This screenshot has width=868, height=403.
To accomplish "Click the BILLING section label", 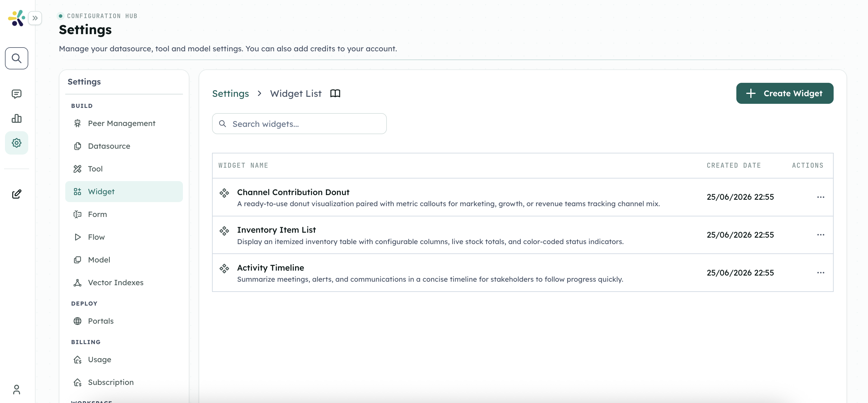I will (x=86, y=342).
